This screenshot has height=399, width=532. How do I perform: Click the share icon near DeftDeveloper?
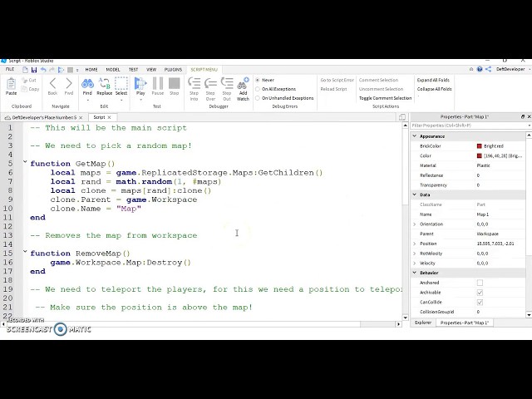click(x=488, y=69)
